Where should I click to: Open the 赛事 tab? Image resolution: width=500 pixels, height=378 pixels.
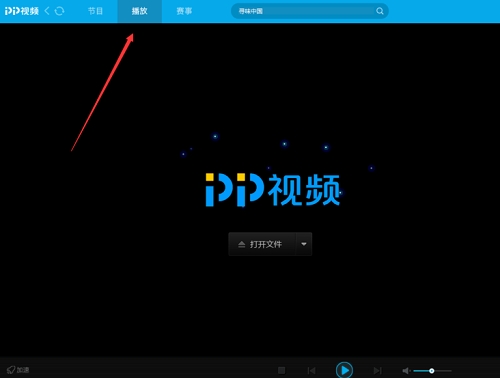tap(184, 11)
